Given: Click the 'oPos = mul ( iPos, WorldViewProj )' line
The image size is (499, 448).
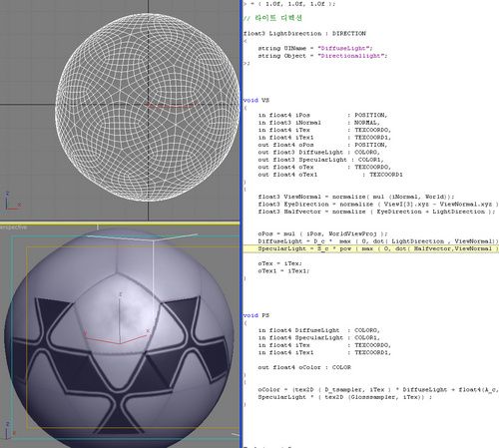Looking at the screenshot, I should (322, 233).
